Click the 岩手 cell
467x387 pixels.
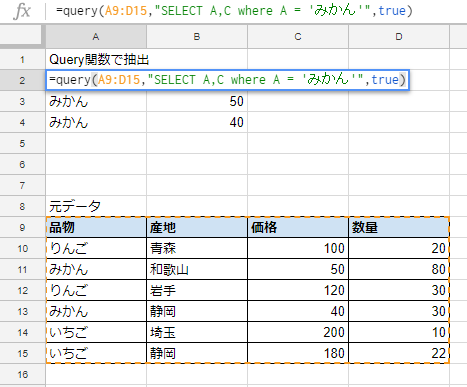[197, 290]
